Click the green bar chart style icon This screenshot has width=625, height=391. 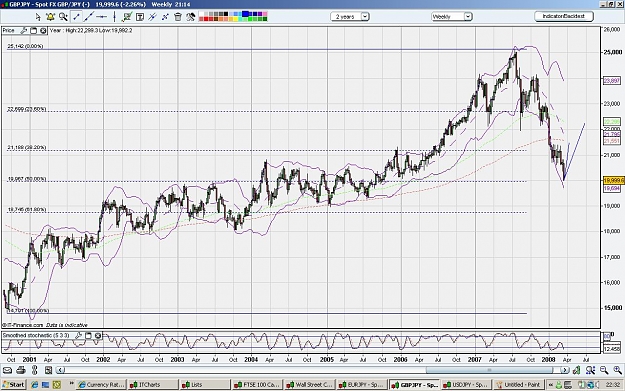click(576, 370)
